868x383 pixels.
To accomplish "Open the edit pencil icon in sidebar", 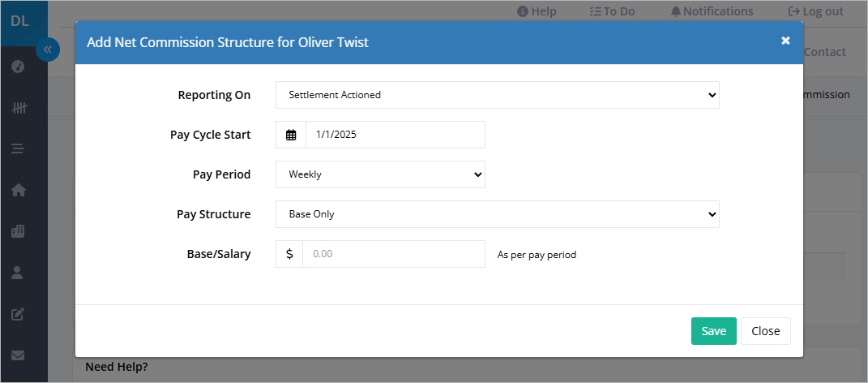I will (19, 314).
